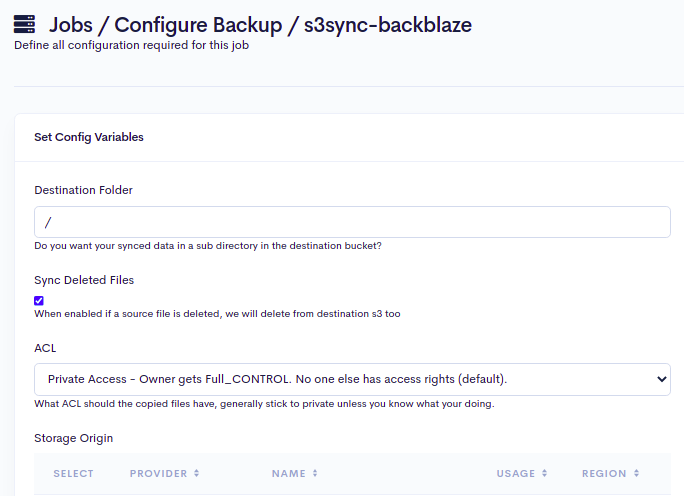Click the "Sync Deleted Files" label
Screen dimensions: 684x496
coord(84,280)
